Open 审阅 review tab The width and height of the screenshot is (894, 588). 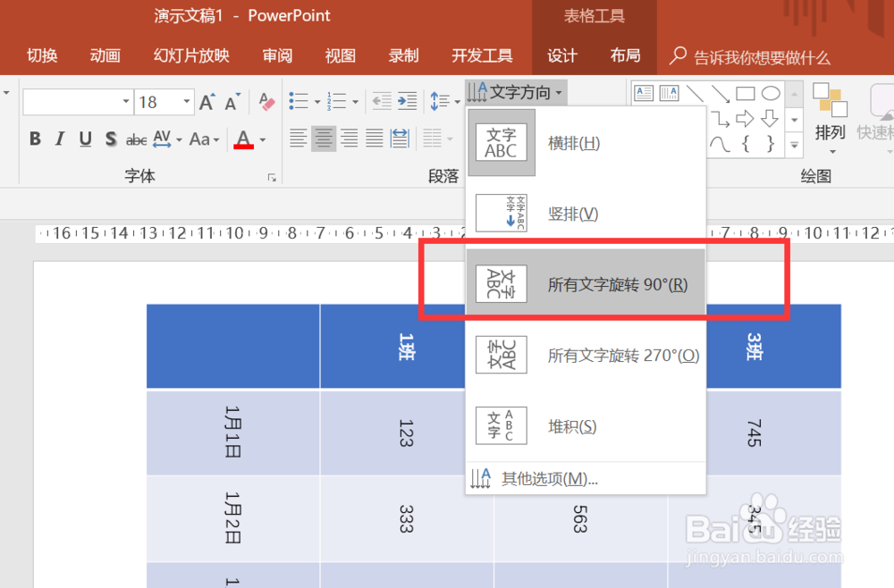pos(278,55)
